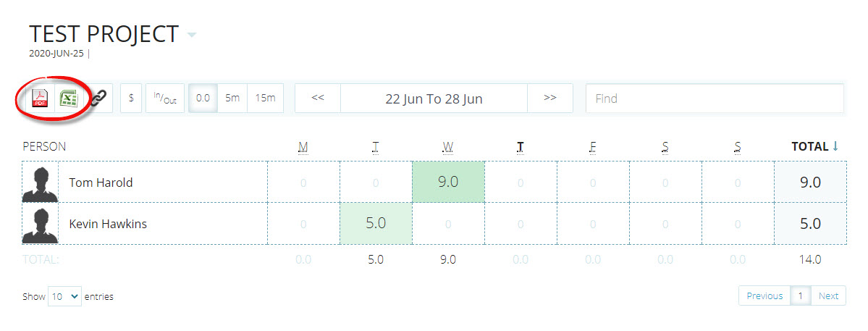Image resolution: width=868 pixels, height=331 pixels.
Task: Open Tom Harold's Wednesday 9.0 entry
Action: tap(448, 182)
